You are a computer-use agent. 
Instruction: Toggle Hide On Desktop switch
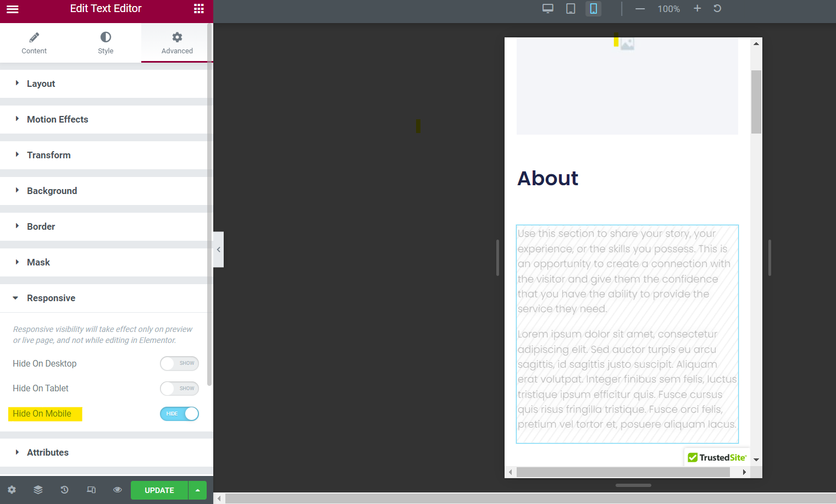(x=179, y=363)
